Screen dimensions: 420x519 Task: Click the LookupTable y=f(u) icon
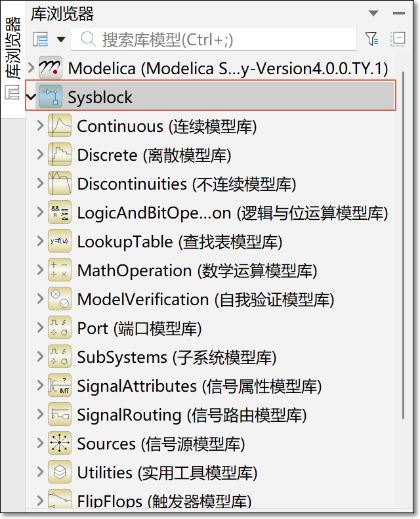[60, 241]
